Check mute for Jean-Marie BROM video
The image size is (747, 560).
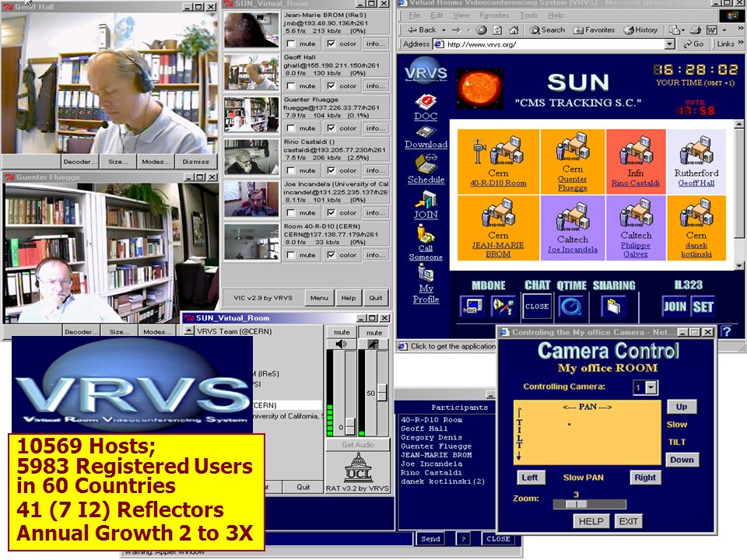[290, 44]
